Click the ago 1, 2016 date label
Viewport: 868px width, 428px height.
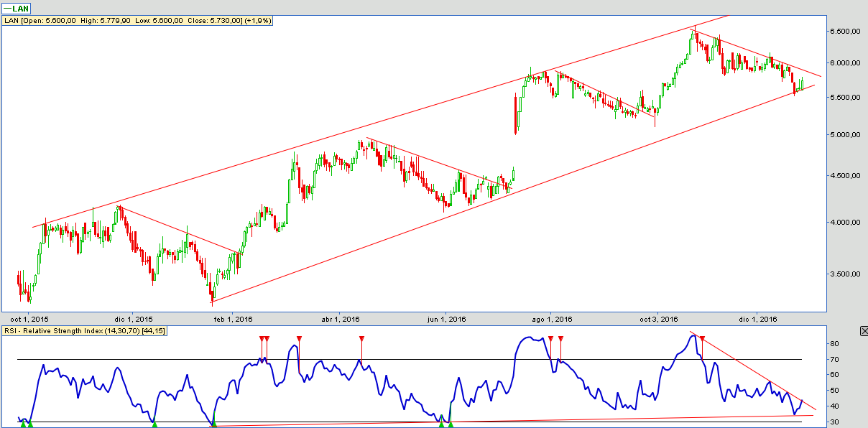(x=552, y=319)
